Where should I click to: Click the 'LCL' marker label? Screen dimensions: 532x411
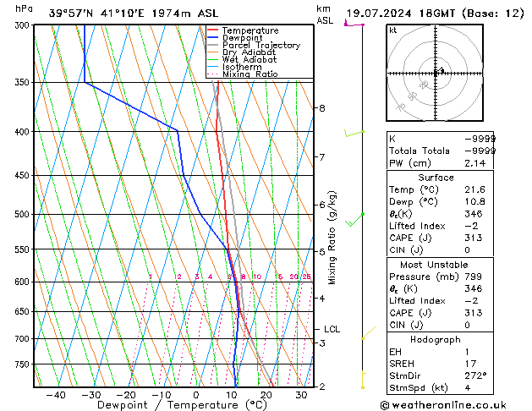[x=332, y=329]
